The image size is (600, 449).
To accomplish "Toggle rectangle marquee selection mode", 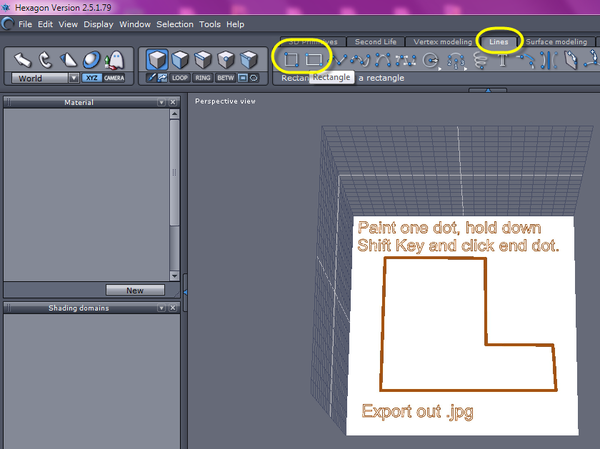I will tap(243, 78).
